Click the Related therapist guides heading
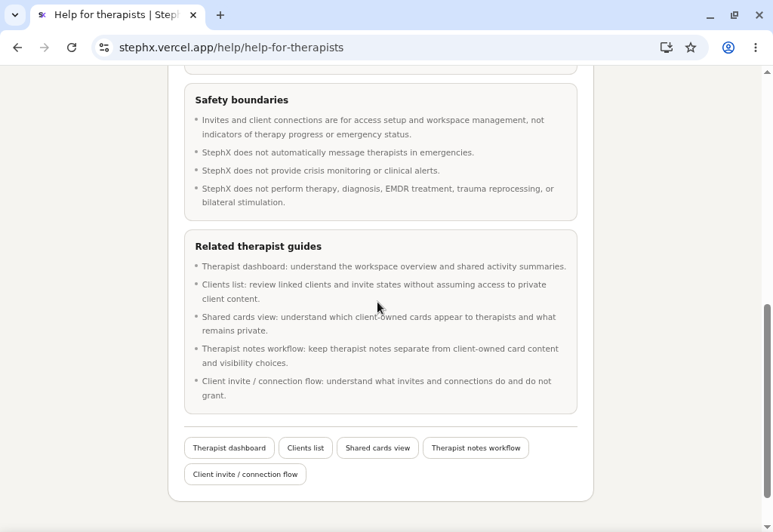 pos(258,246)
